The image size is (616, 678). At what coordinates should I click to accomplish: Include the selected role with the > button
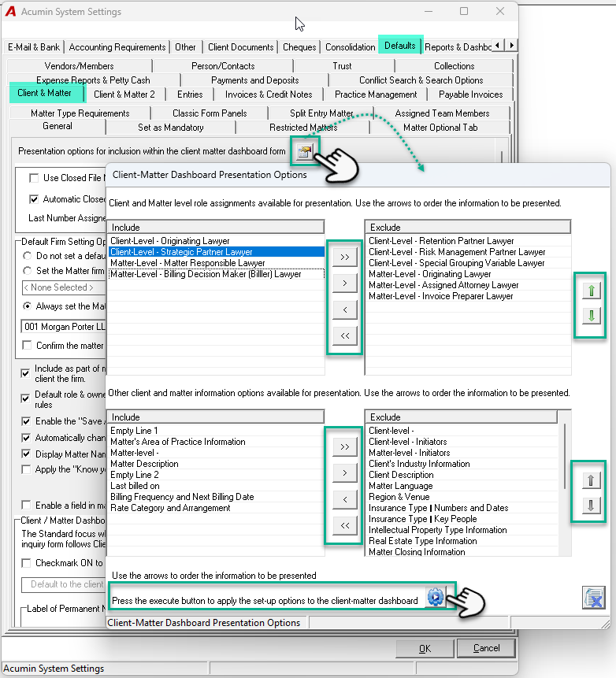[x=345, y=283]
